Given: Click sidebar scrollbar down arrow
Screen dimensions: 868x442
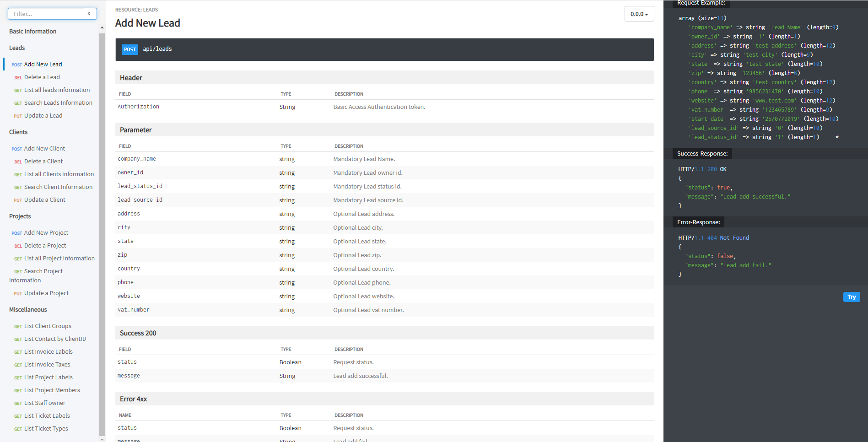Looking at the screenshot, I should [x=102, y=439].
